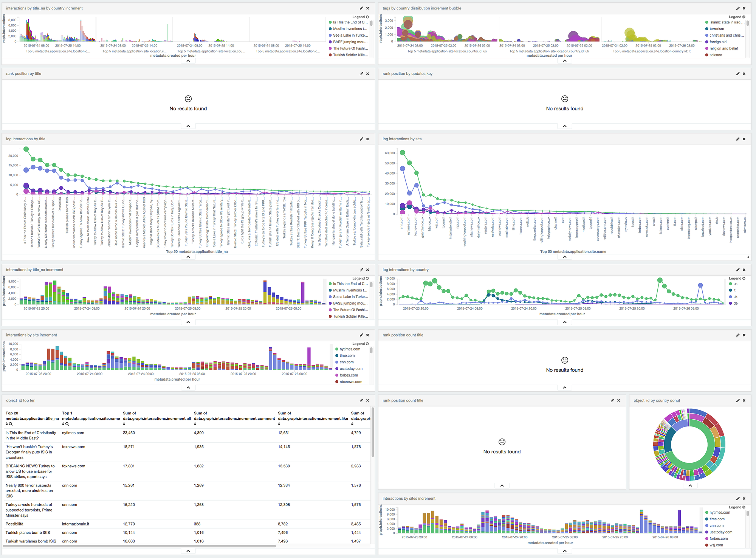Remove the 'interactions by site increment' panel
This screenshot has height=558, width=756.
[367, 335]
